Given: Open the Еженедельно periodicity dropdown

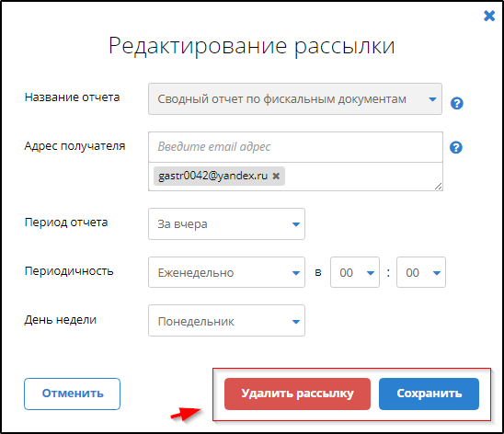Looking at the screenshot, I should click(x=226, y=272).
